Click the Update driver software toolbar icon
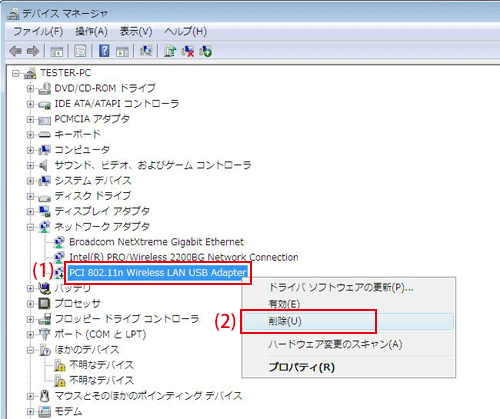 coord(170,51)
